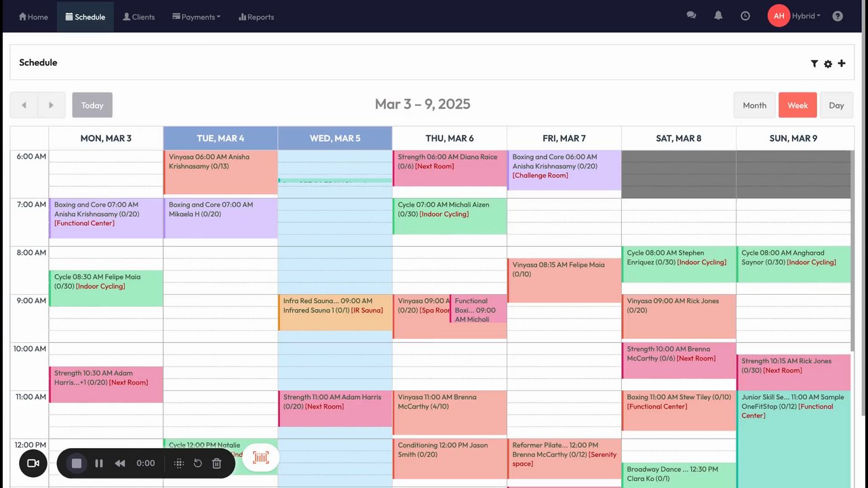Click the calendar vertical scrollbar
868x488 pixels.
[852, 251]
